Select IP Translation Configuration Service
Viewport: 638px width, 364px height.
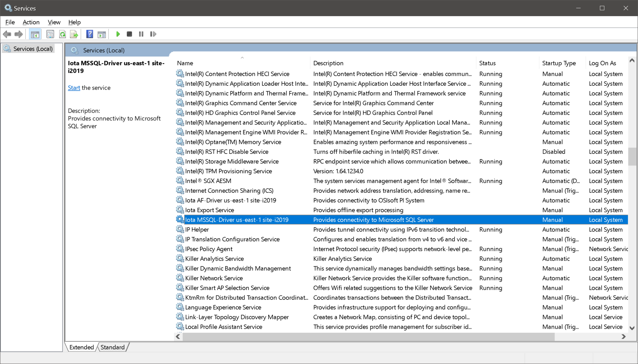[401, 239]
